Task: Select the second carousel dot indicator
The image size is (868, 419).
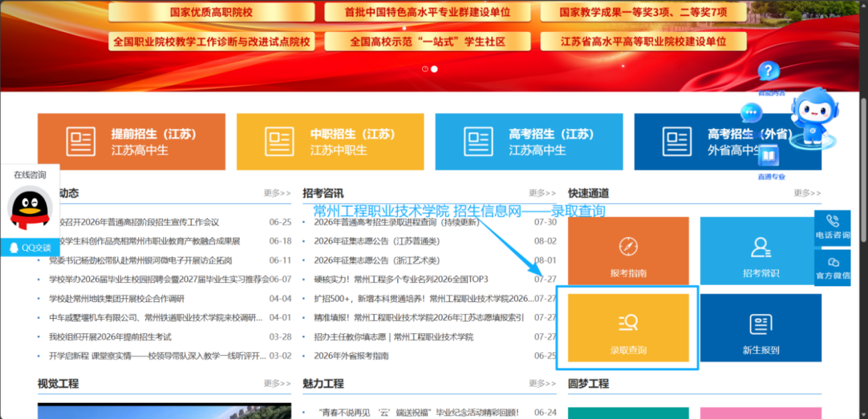Action: pos(434,69)
